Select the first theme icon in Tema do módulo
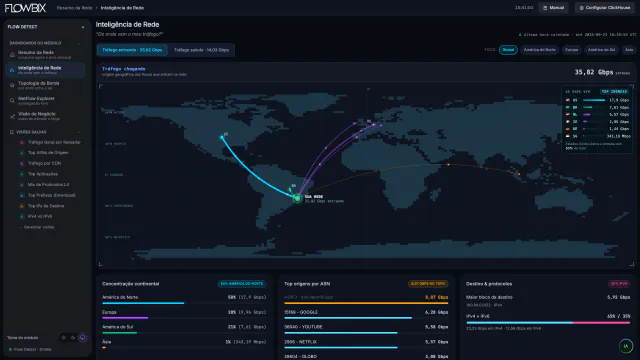 [x=63, y=338]
